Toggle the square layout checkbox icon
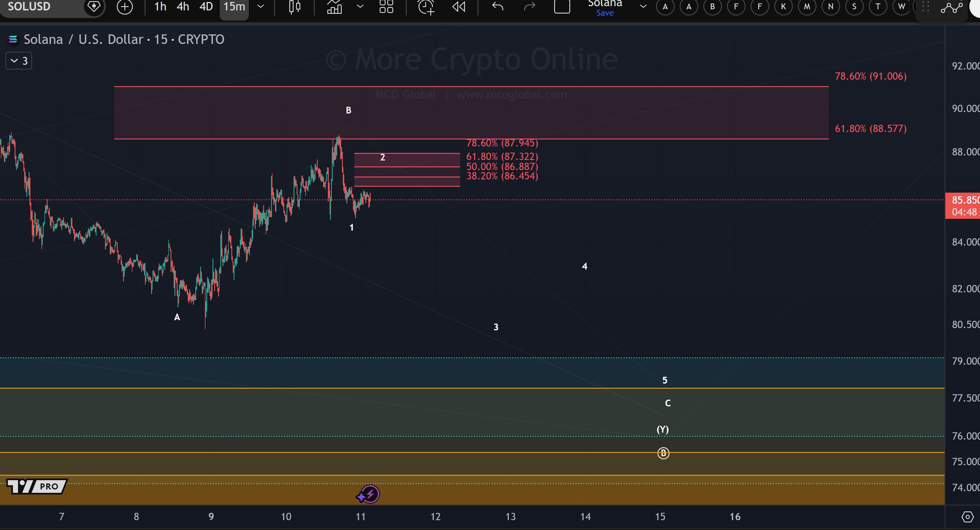The width and height of the screenshot is (980, 530). pos(562,7)
